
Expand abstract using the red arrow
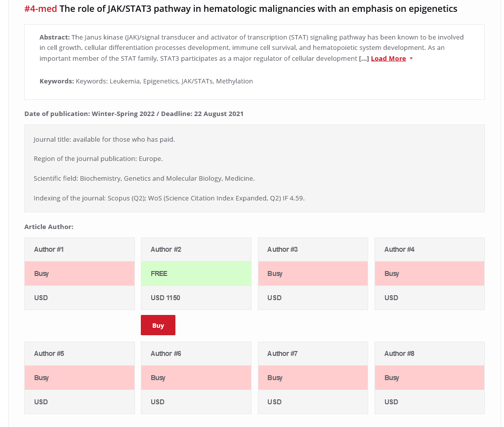411,59
